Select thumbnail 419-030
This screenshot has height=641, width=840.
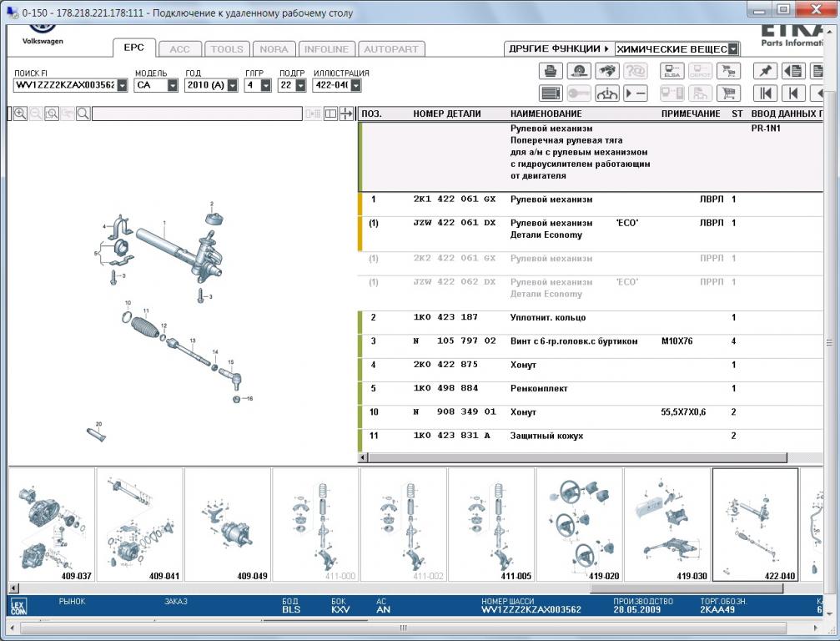point(667,525)
